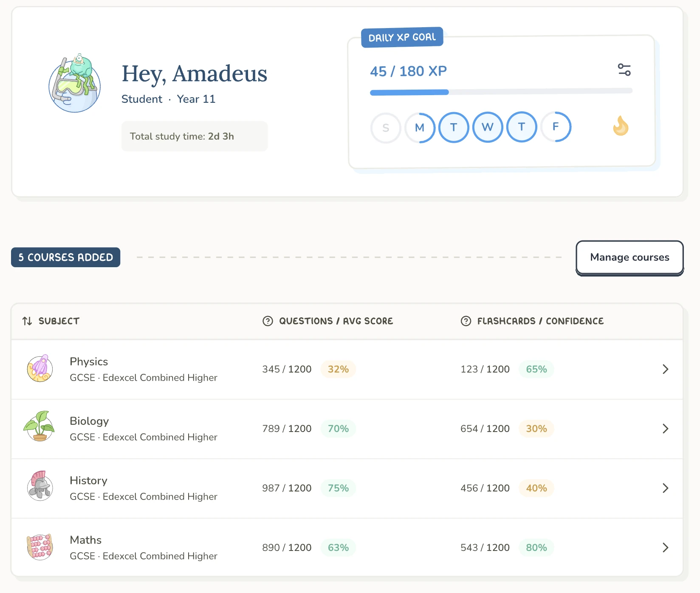Click History 40% confidence badge
This screenshot has width=700, height=593.
pos(536,488)
